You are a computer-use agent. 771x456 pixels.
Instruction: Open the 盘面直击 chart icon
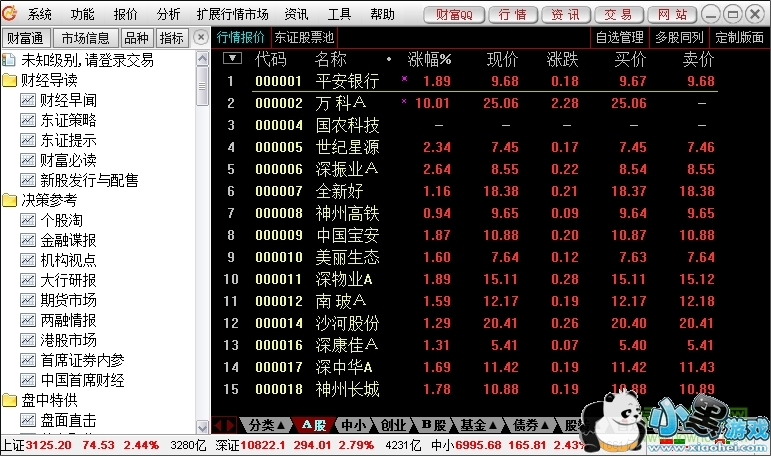click(28, 420)
